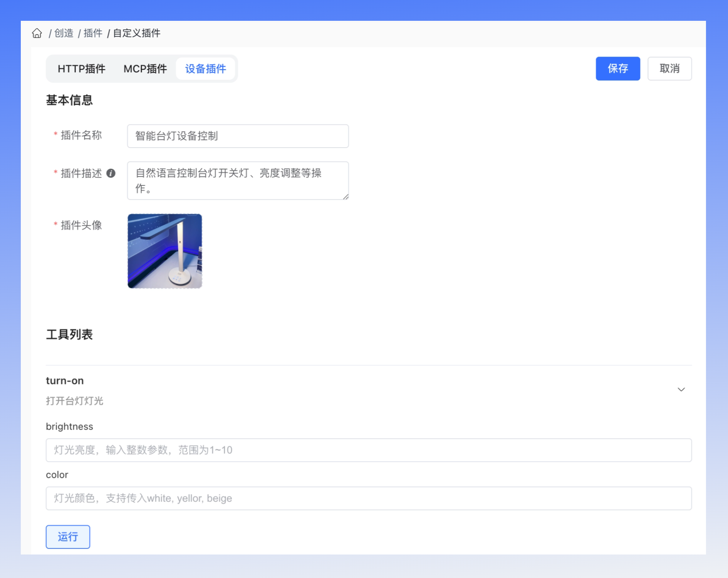Image resolution: width=728 pixels, height=578 pixels.
Task: Open 创造 breadcrumb link
Action: point(64,33)
